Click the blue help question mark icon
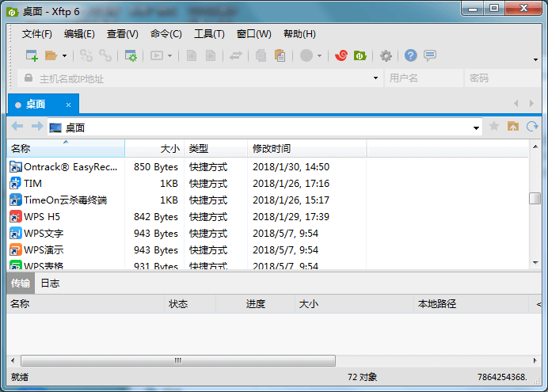 click(x=410, y=55)
